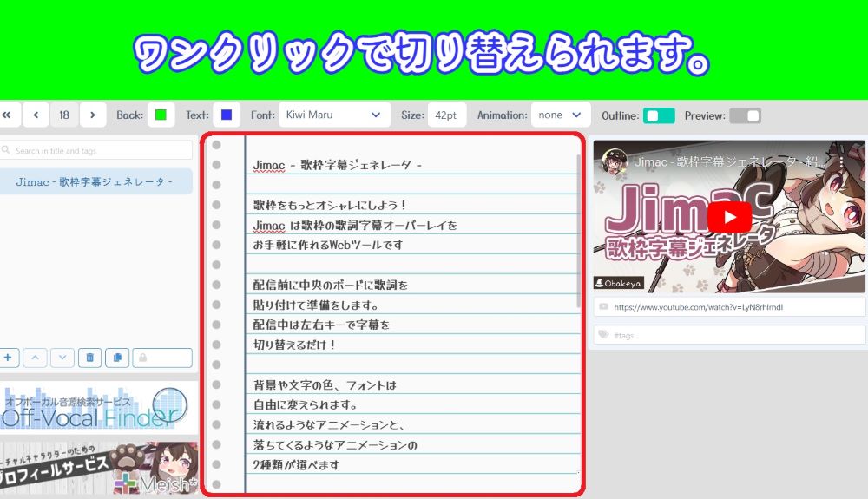Click the line 流れるようなアニメーションと、
The image size is (868, 499).
pyautogui.click(x=329, y=425)
